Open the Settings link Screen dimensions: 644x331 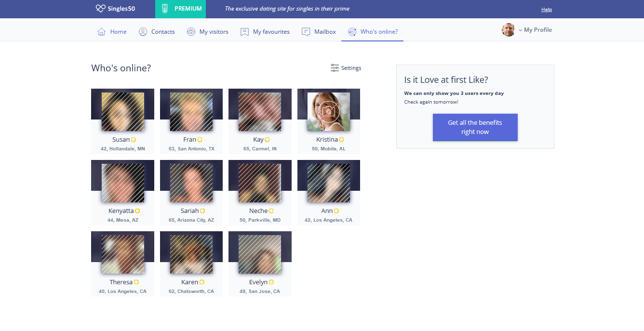(x=351, y=68)
